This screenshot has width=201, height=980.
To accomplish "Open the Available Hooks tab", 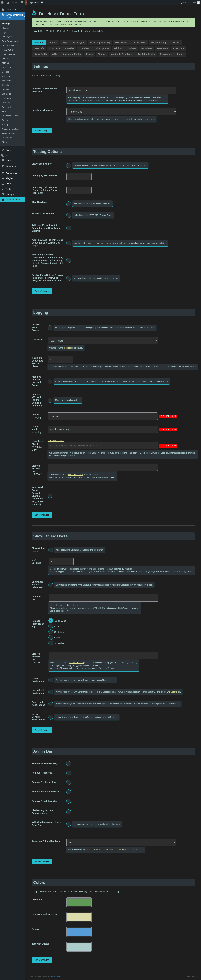I will pyautogui.click(x=146, y=54).
